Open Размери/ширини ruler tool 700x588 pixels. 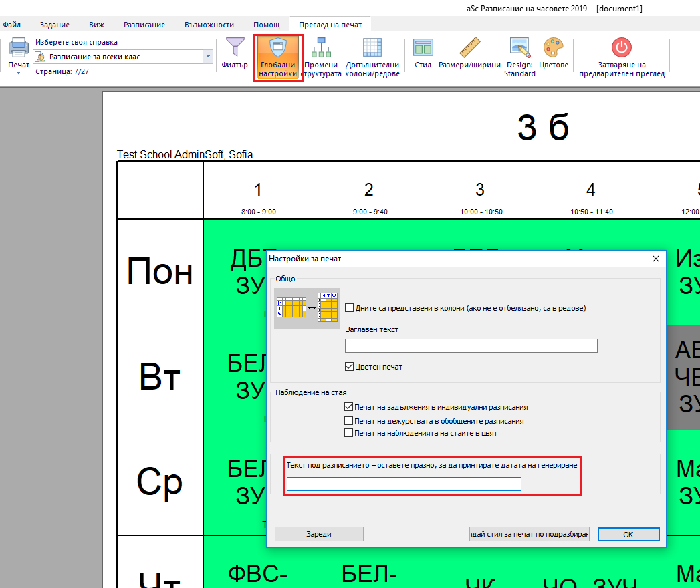[469, 48]
